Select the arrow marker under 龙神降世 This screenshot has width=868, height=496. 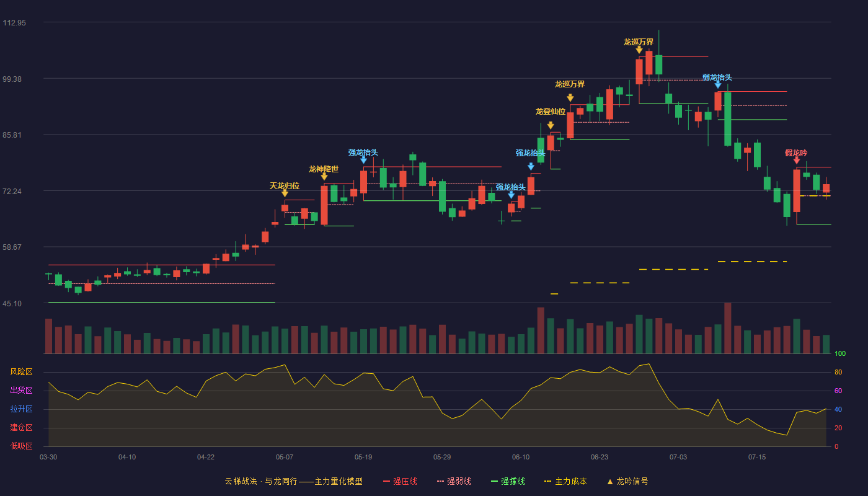pyautogui.click(x=324, y=177)
